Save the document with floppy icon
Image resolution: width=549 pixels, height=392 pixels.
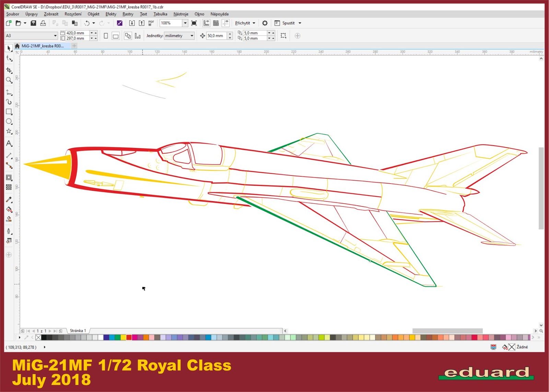(33, 23)
